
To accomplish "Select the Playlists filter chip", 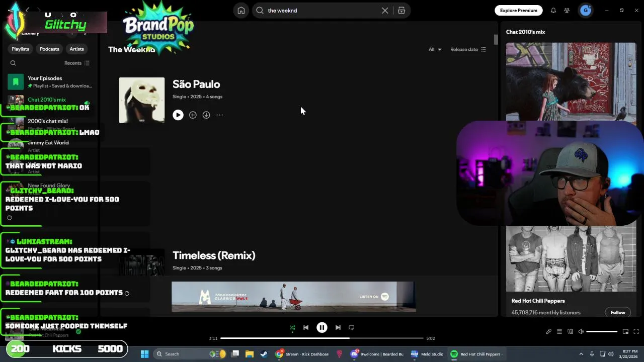I will click(x=20, y=49).
